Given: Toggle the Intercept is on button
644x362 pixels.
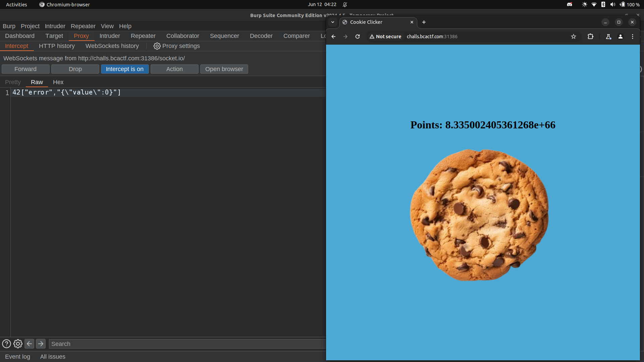Looking at the screenshot, I should coord(124,69).
